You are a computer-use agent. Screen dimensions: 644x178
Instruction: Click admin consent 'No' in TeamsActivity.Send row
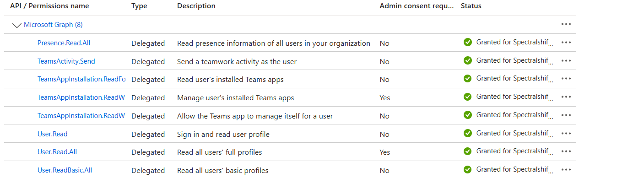384,61
